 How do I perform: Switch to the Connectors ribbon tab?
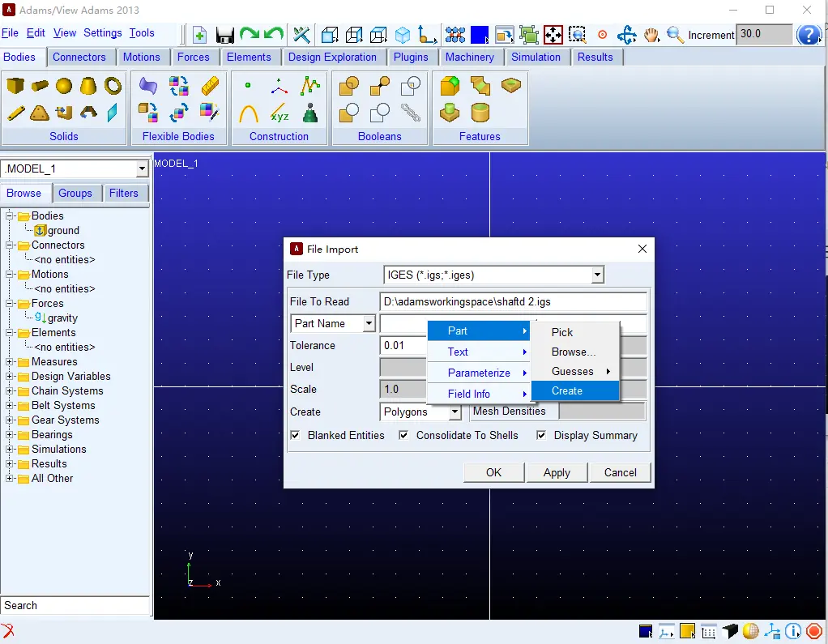[x=79, y=57]
